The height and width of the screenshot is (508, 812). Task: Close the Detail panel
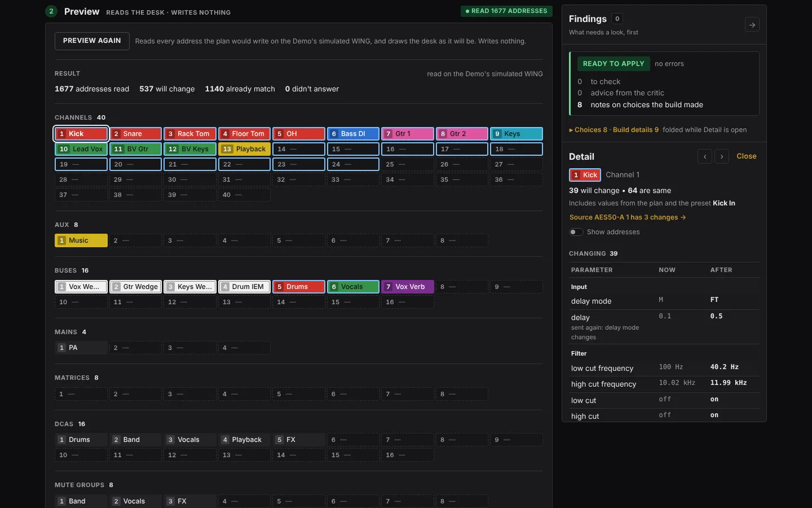pos(747,156)
